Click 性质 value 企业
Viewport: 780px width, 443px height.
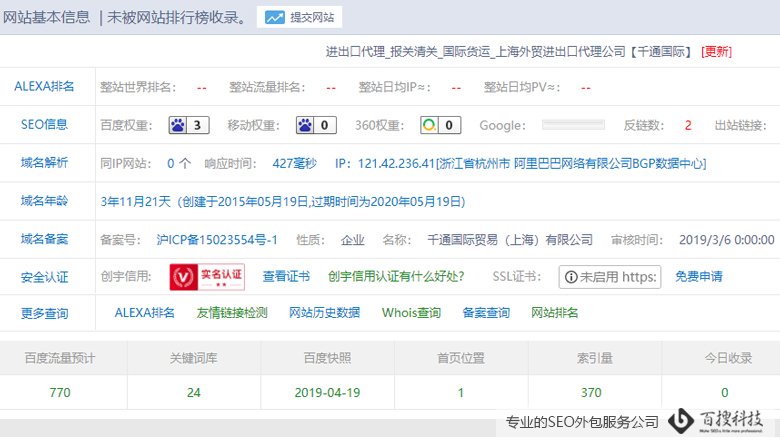[x=353, y=240]
